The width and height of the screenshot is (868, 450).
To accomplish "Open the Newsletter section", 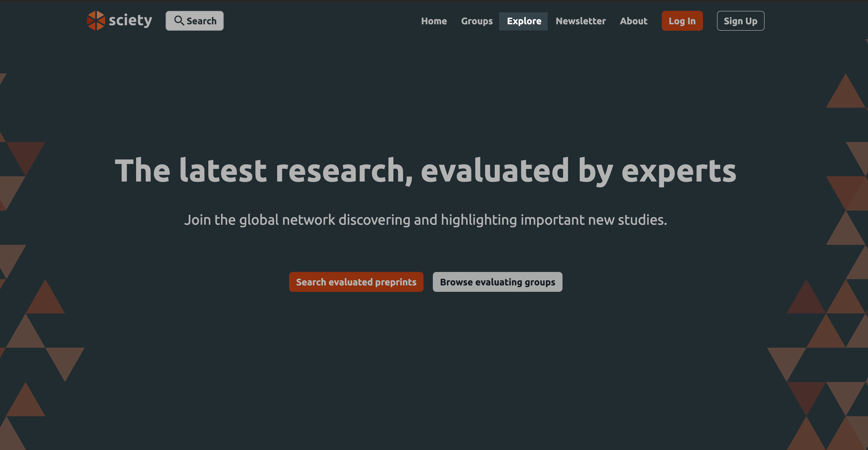I will [x=581, y=21].
